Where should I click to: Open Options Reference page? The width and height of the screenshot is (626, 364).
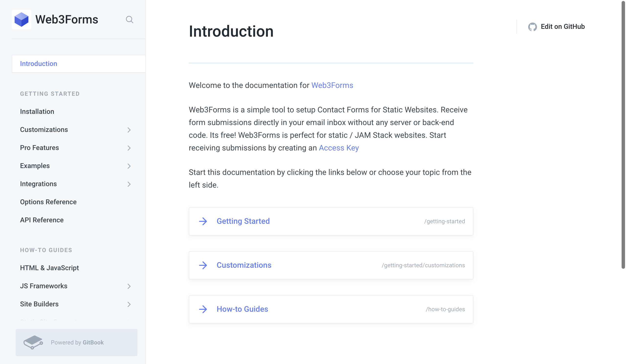click(x=48, y=202)
